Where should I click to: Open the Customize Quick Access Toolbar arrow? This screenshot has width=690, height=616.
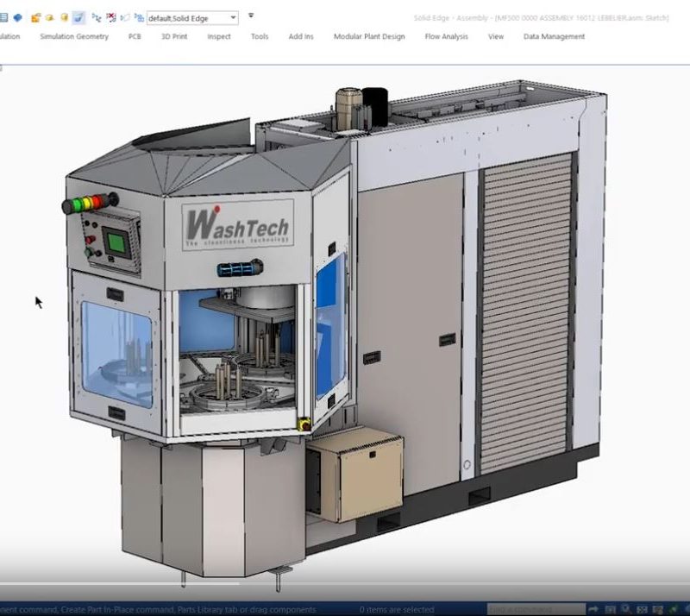251,16
